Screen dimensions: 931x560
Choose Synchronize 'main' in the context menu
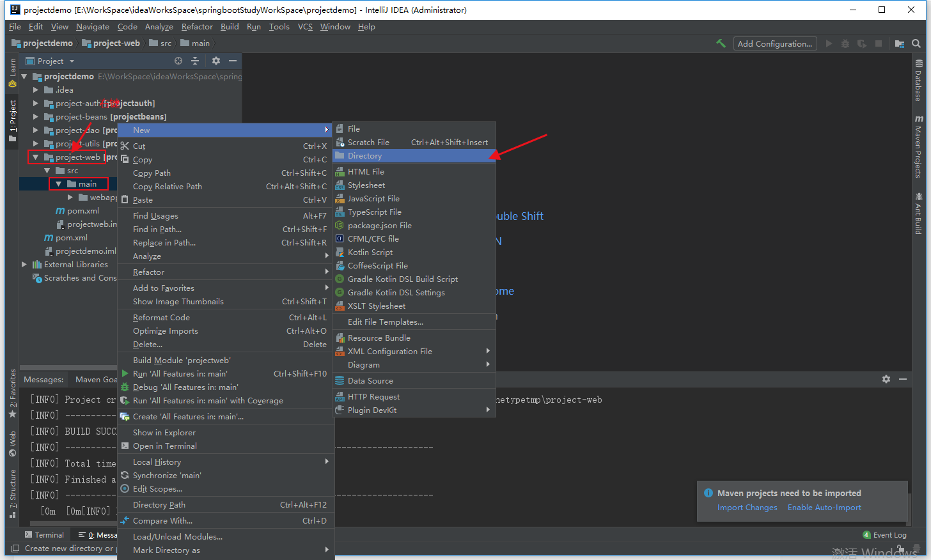pos(226,476)
